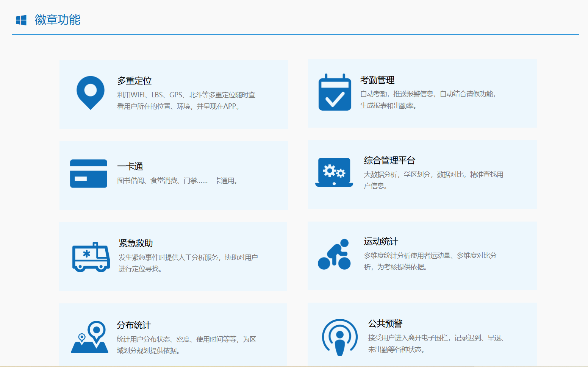Open the 多重定位 feature title
This screenshot has width=588, height=367.
coord(134,81)
